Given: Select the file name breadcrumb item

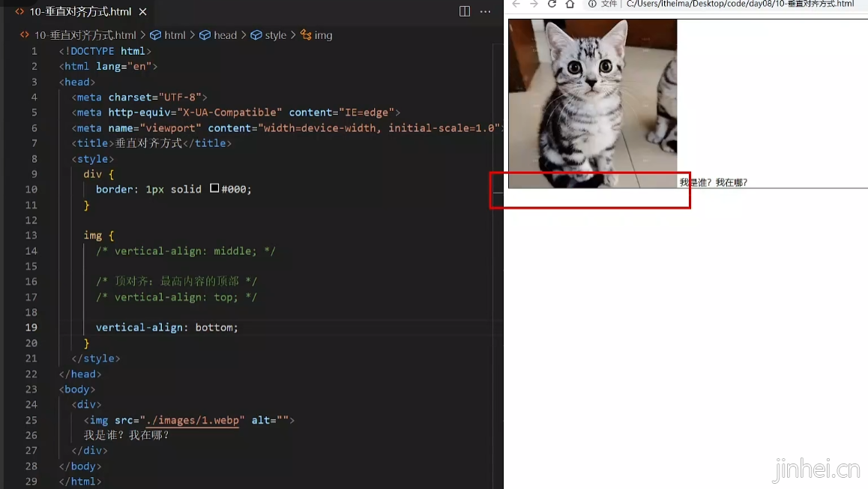Looking at the screenshot, I should (x=85, y=35).
